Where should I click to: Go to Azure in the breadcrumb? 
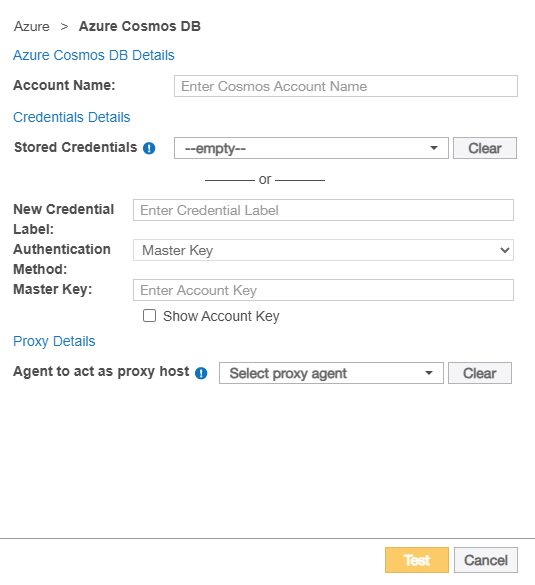pyautogui.click(x=32, y=26)
